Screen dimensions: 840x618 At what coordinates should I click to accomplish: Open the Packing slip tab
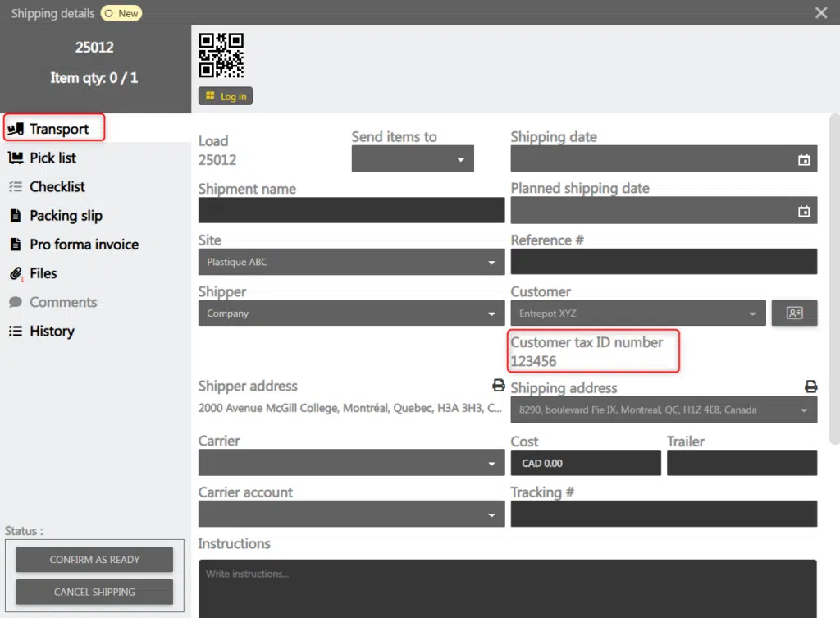66,216
